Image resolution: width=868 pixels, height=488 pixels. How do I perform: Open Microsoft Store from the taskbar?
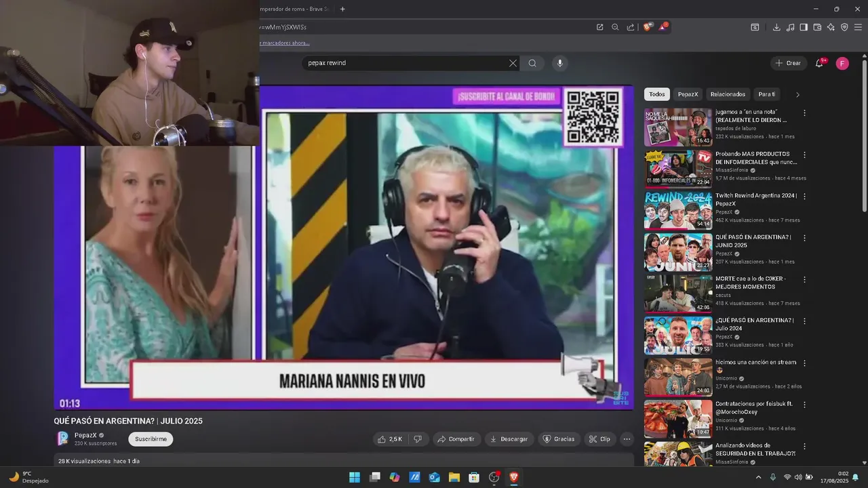pos(474,477)
